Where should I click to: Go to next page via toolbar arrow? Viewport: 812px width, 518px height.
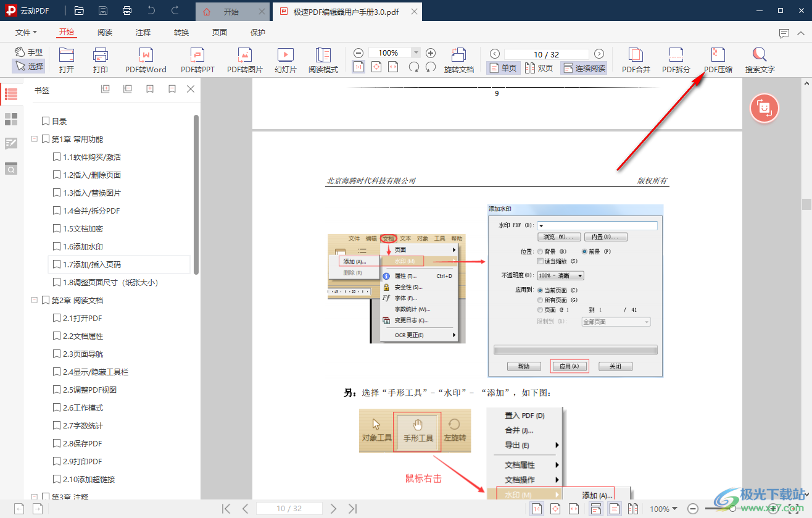[599, 54]
